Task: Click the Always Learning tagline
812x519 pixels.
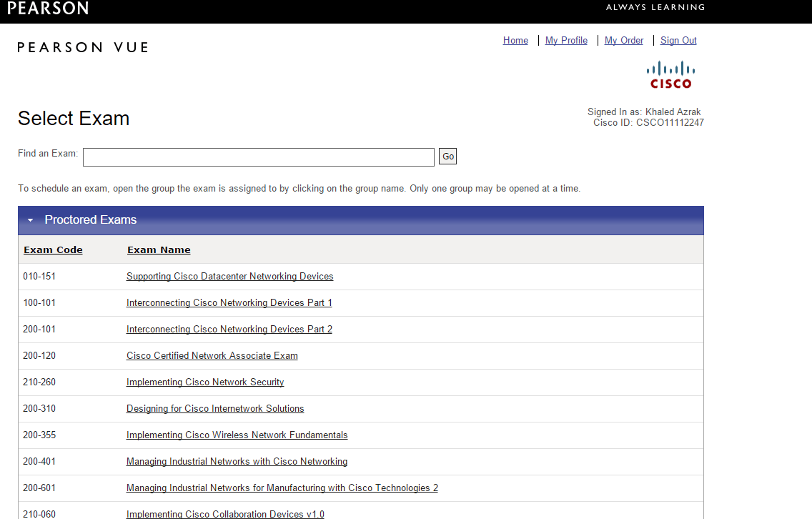Action: 655,7
